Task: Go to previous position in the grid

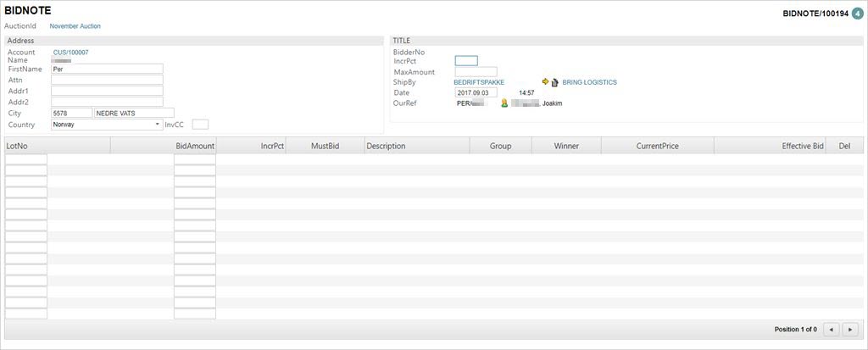Action: pyautogui.click(x=832, y=329)
